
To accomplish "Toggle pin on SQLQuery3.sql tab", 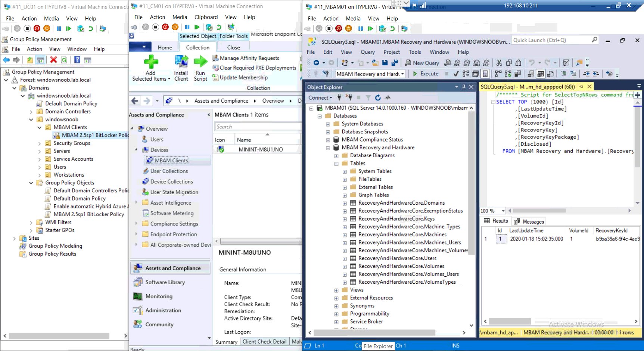I will [581, 87].
